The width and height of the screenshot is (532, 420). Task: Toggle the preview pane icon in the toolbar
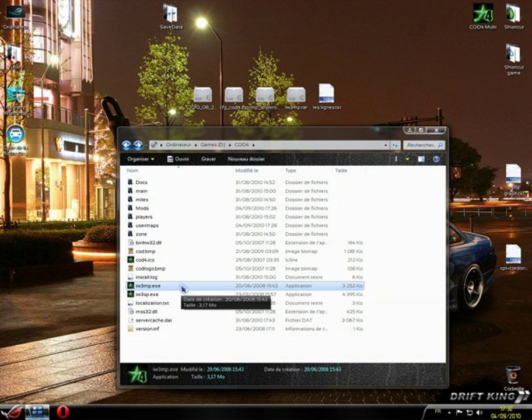coord(421,159)
